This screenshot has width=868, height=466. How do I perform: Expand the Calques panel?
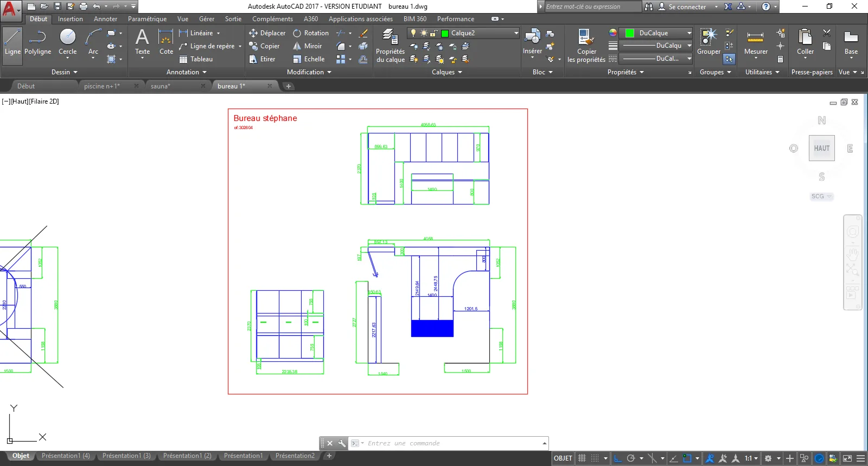[x=447, y=72]
